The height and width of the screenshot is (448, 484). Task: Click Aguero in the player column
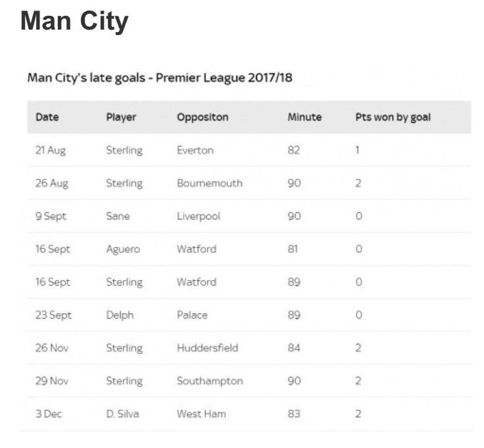123,249
